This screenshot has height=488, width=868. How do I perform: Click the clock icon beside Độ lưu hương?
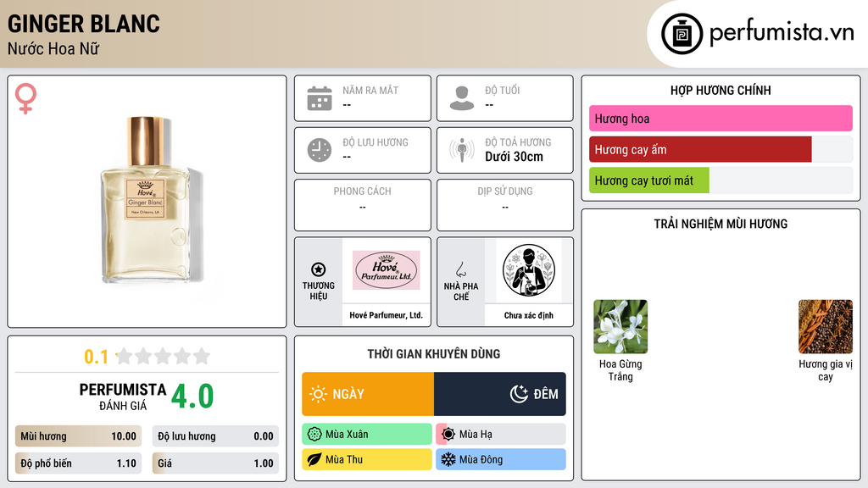click(320, 150)
